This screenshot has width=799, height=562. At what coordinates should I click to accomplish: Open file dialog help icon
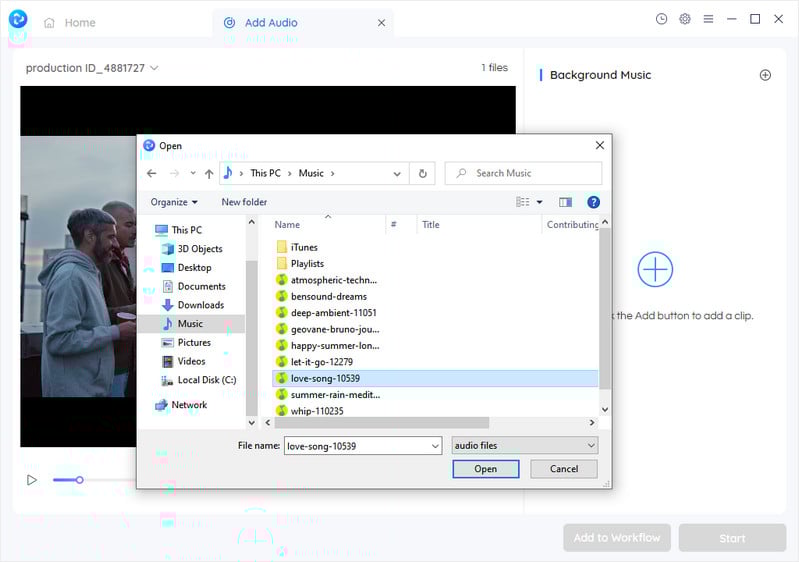pos(593,202)
